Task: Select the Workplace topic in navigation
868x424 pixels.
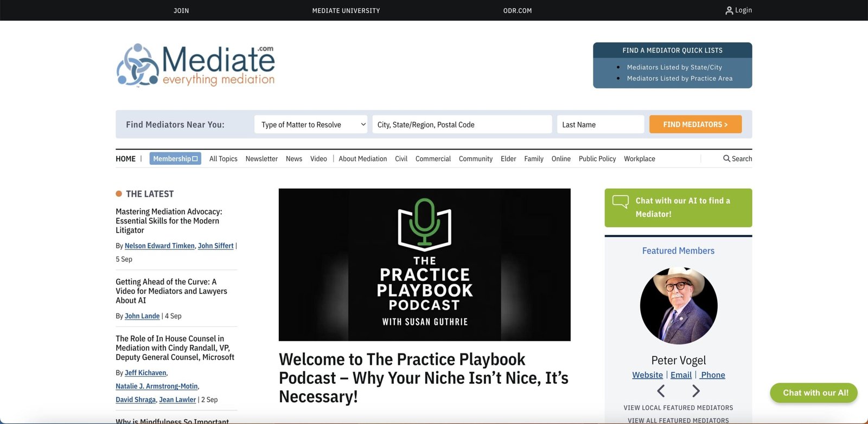Action: (x=639, y=159)
